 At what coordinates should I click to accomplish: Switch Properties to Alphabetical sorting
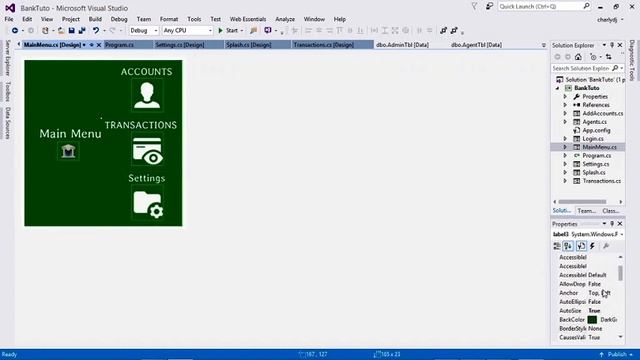tap(568, 246)
